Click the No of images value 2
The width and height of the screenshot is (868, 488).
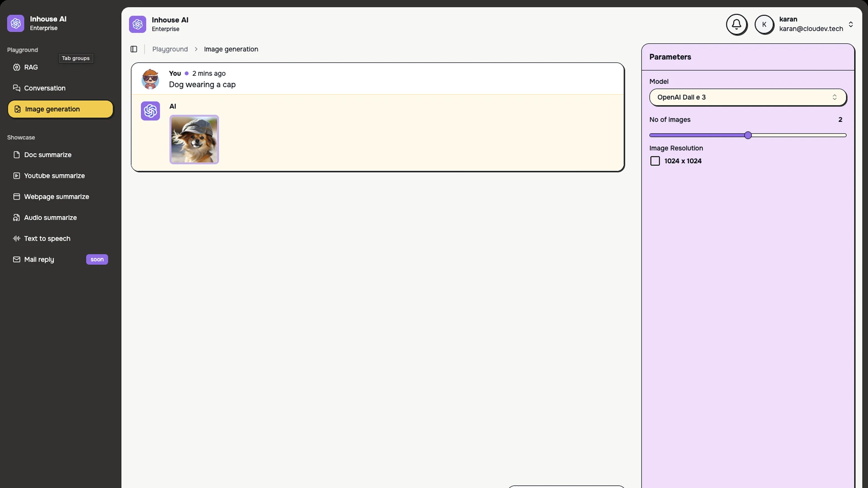(x=840, y=120)
